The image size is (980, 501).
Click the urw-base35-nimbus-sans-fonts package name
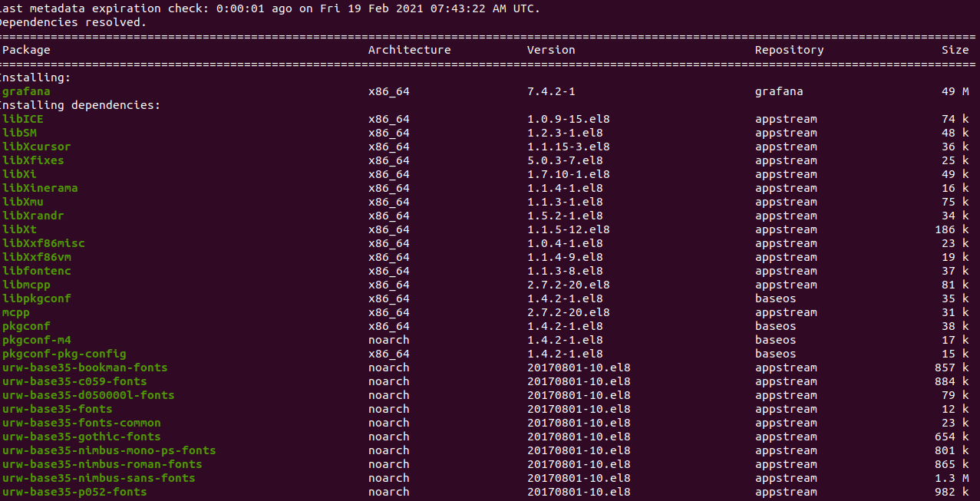pyautogui.click(x=98, y=478)
